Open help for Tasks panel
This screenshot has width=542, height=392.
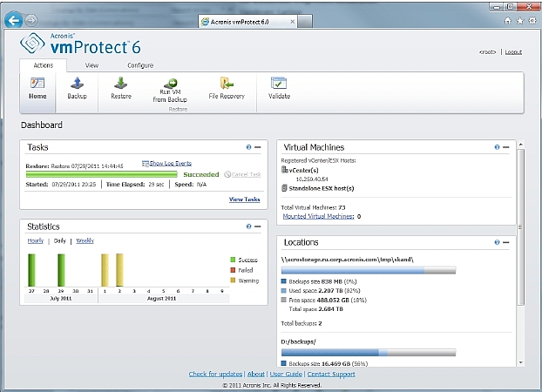(x=248, y=147)
